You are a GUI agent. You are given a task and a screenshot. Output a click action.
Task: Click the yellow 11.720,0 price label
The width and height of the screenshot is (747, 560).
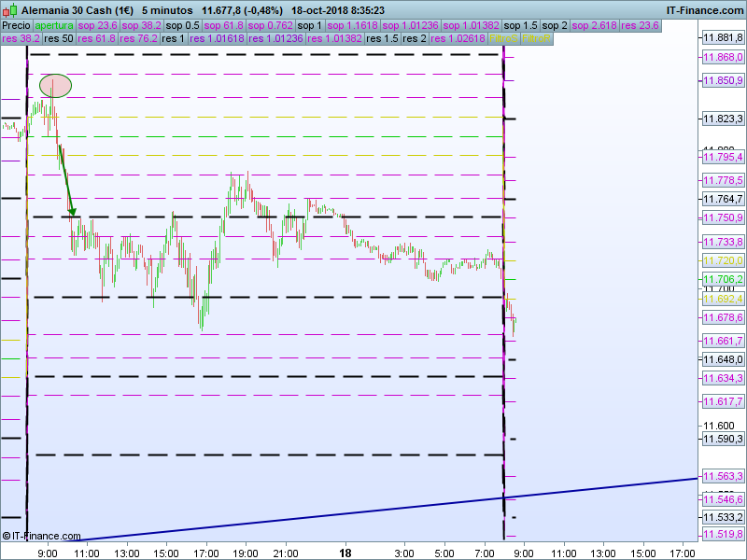point(722,261)
